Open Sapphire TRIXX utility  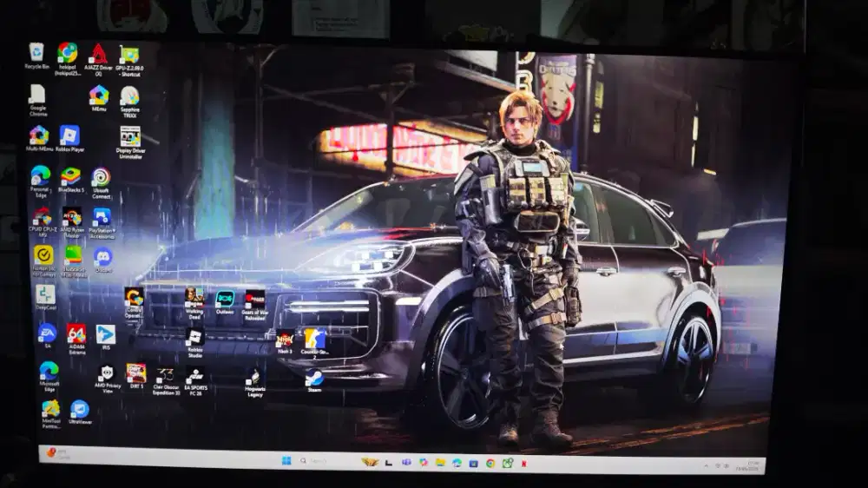(x=129, y=102)
